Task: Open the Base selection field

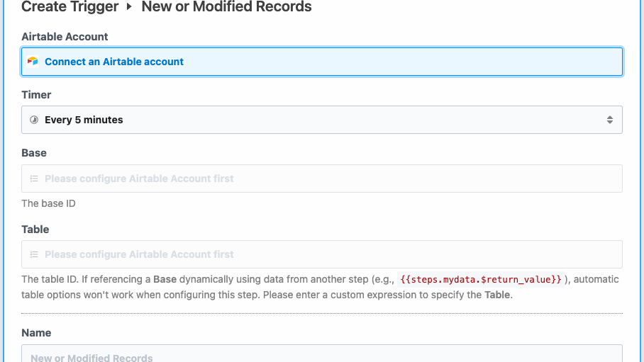Action: tap(322, 179)
